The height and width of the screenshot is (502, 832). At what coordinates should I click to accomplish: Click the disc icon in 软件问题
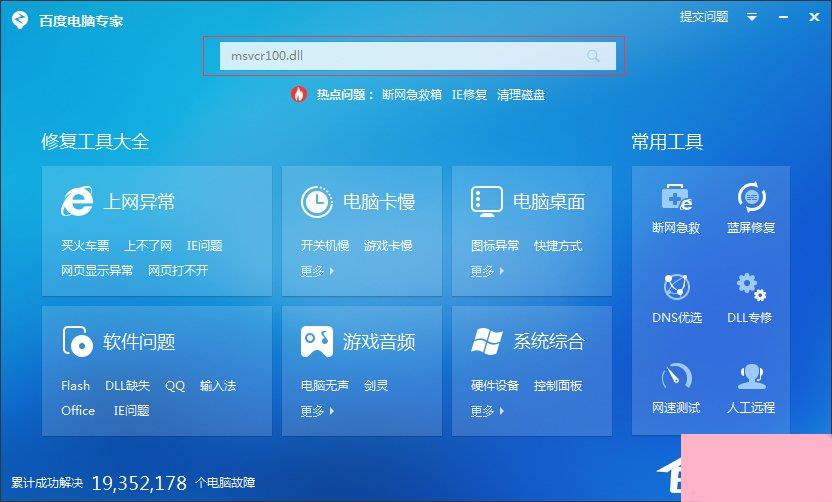pos(77,341)
